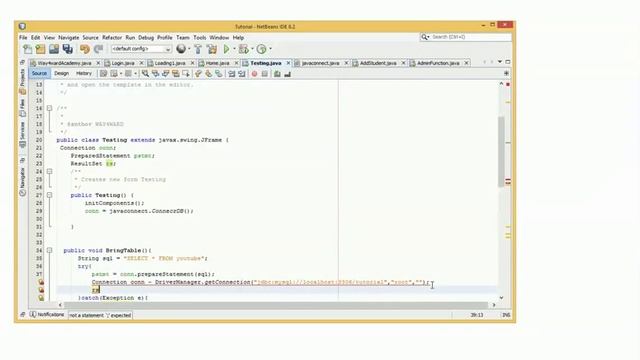The height and width of the screenshot is (360, 640).
Task: Switch editor to Source view
Action: pyautogui.click(x=39, y=73)
